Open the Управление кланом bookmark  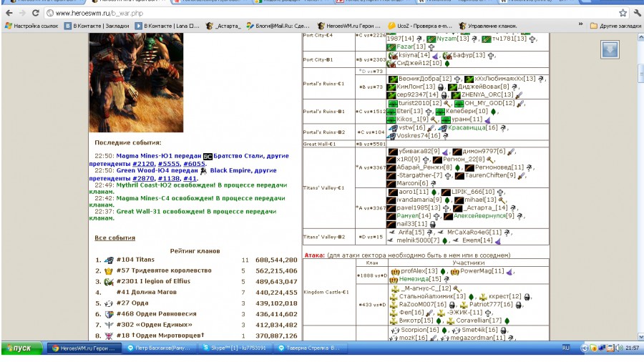coord(488,26)
